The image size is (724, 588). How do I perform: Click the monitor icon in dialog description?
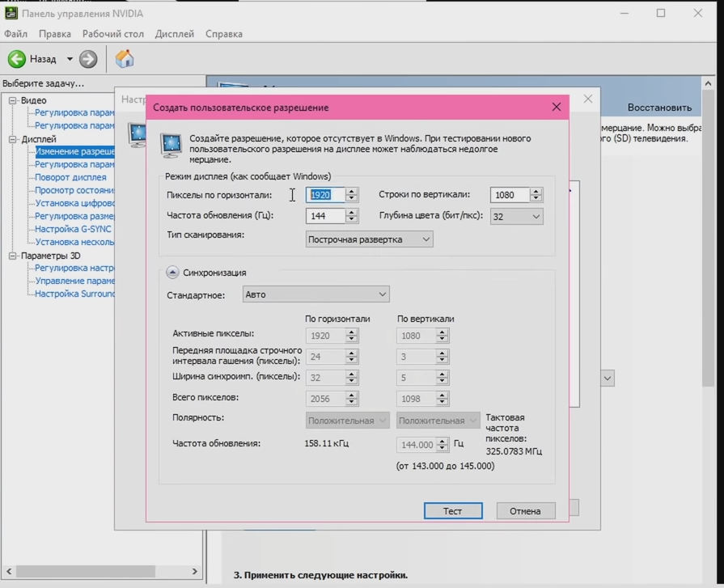coord(171,145)
